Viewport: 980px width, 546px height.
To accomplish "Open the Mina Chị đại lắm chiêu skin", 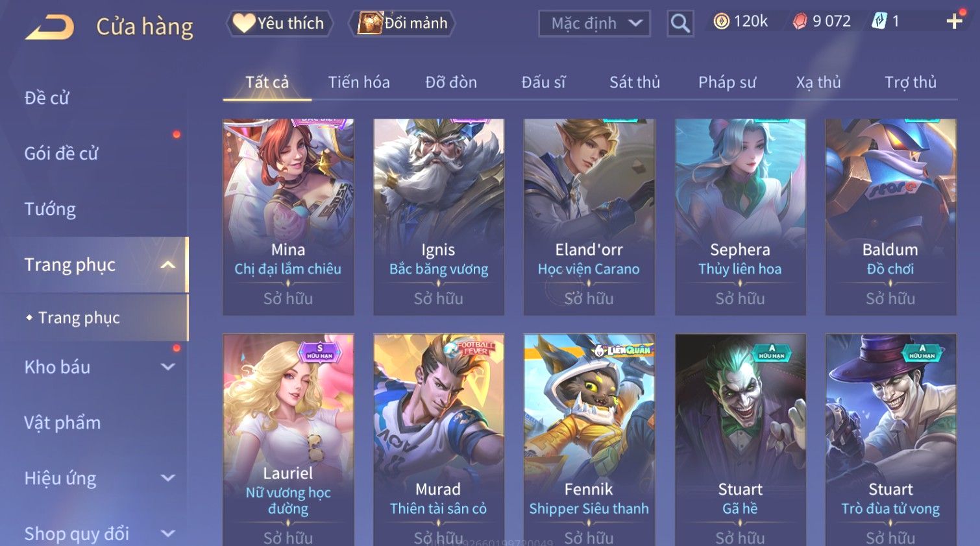I will 288,217.
